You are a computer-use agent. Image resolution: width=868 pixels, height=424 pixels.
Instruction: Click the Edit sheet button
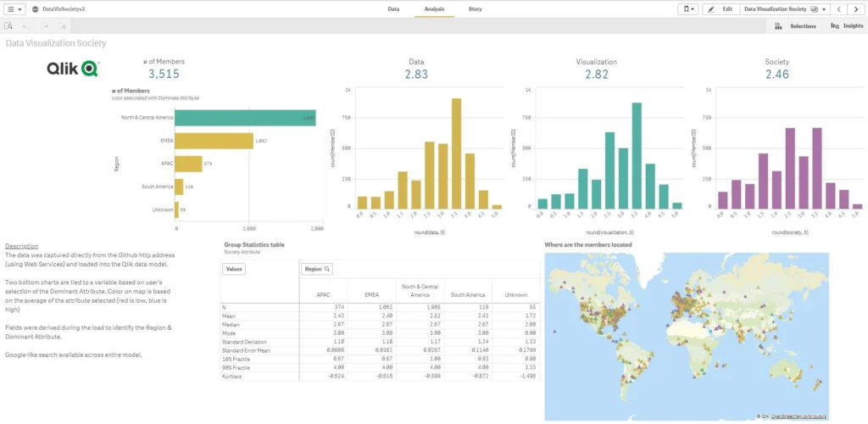point(721,8)
